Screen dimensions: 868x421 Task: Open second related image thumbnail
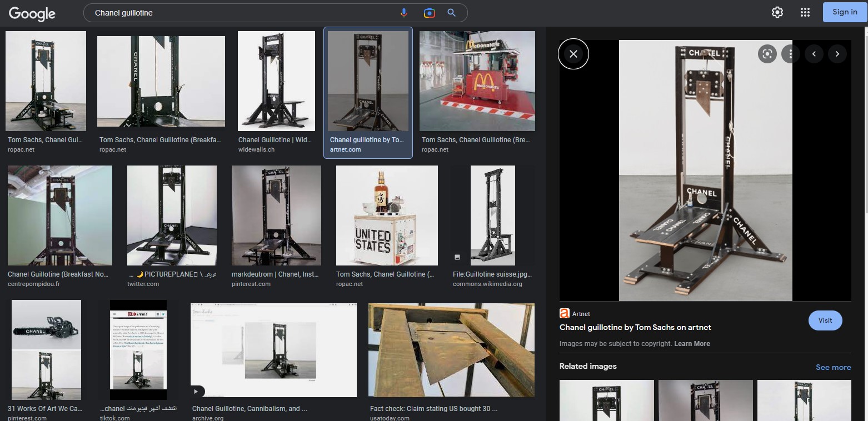[706, 400]
